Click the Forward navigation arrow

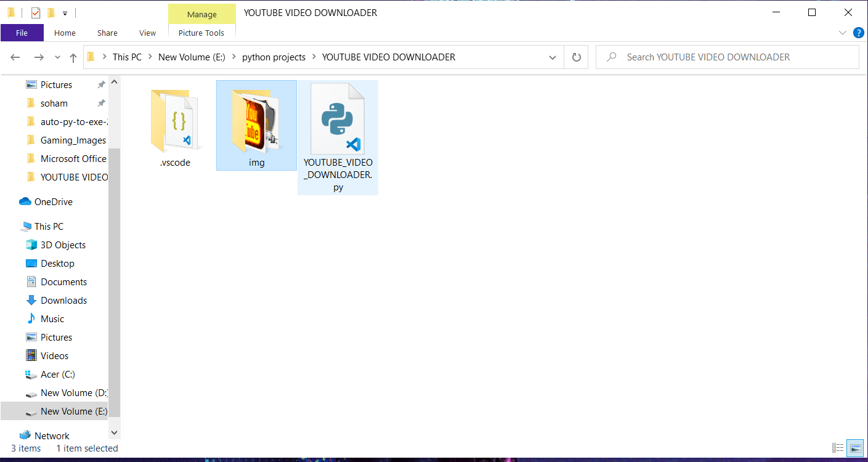point(39,57)
